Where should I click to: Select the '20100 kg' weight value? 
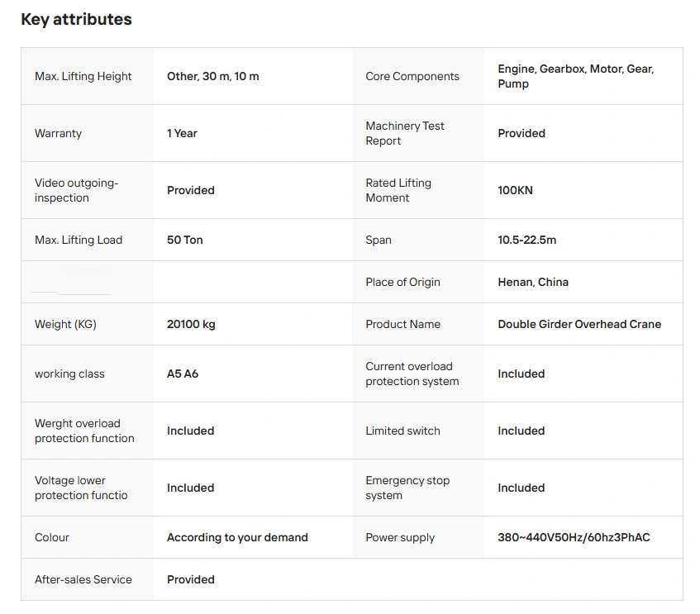point(191,324)
